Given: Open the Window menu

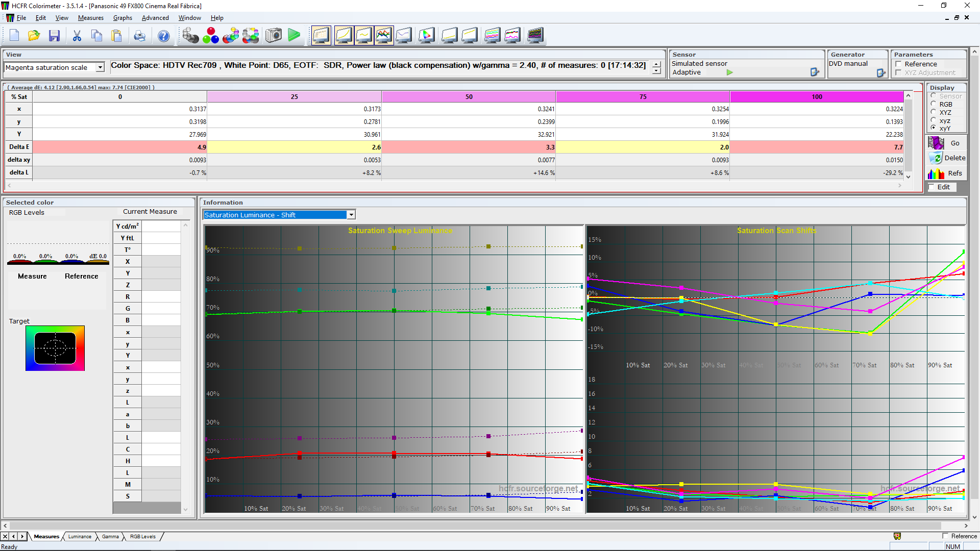Looking at the screenshot, I should point(189,18).
